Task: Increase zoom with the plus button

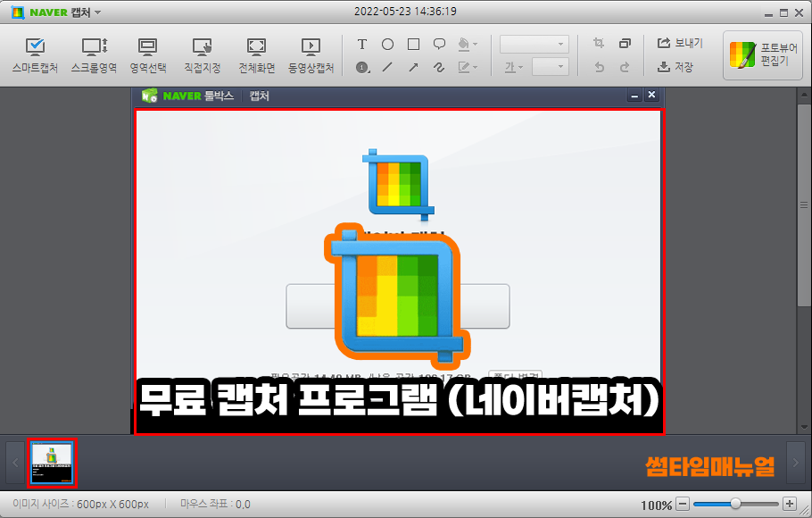Action: pyautogui.click(x=789, y=504)
